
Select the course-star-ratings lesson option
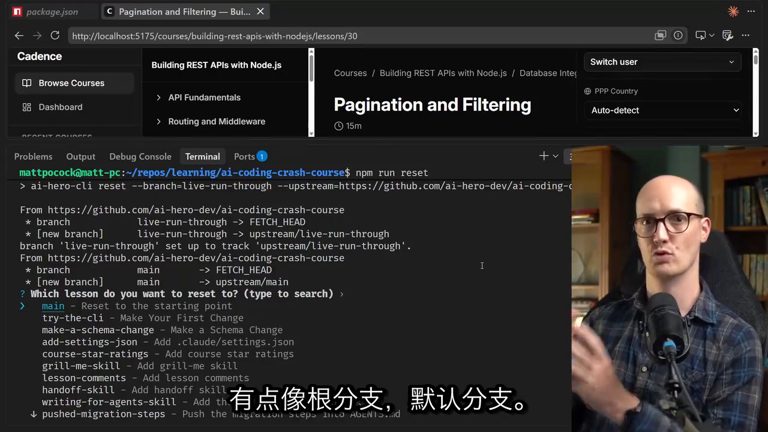168,354
